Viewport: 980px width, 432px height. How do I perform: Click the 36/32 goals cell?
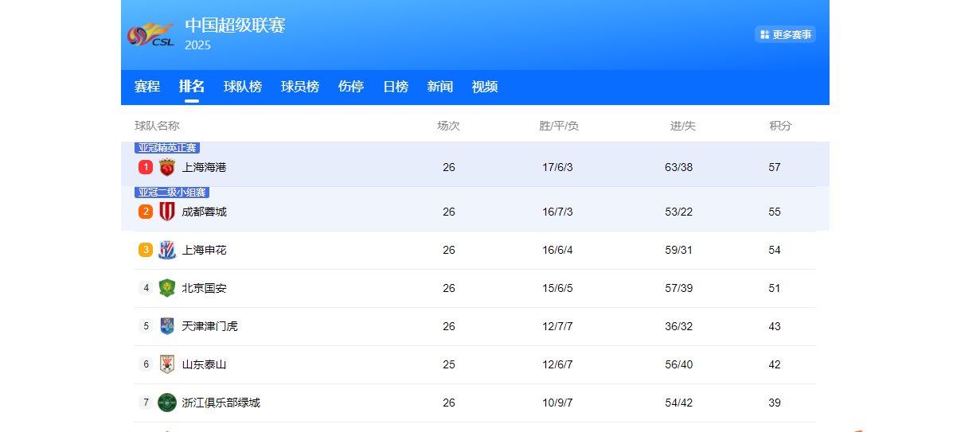point(679,326)
